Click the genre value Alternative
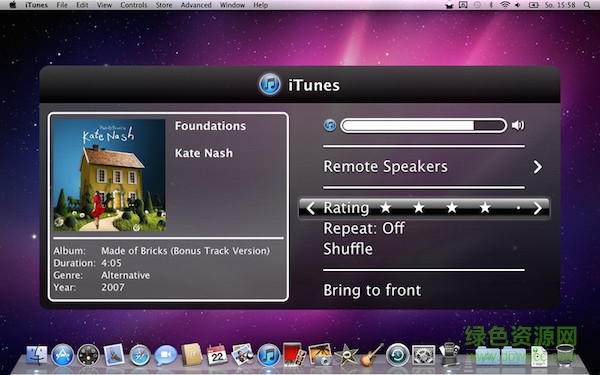The height and width of the screenshot is (375, 600). [126, 276]
